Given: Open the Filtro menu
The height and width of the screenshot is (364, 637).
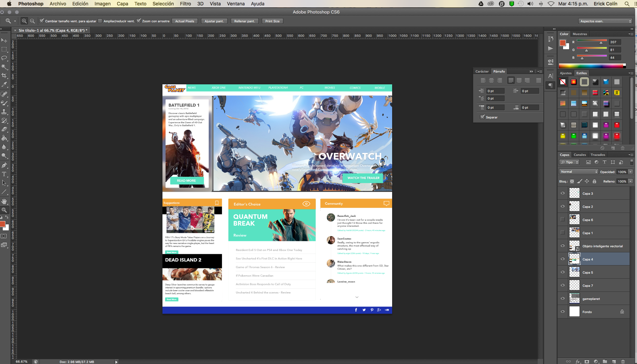Looking at the screenshot, I should click(x=185, y=4).
